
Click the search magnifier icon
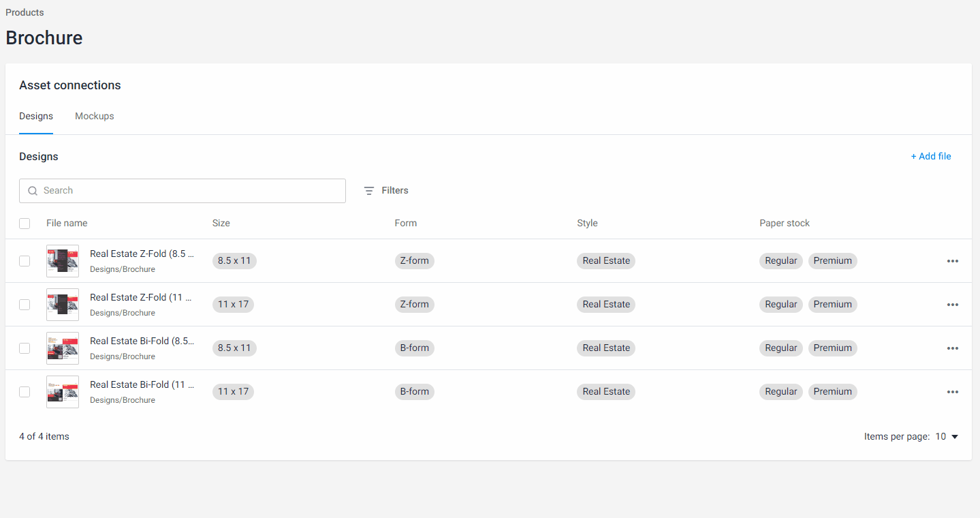pos(32,191)
